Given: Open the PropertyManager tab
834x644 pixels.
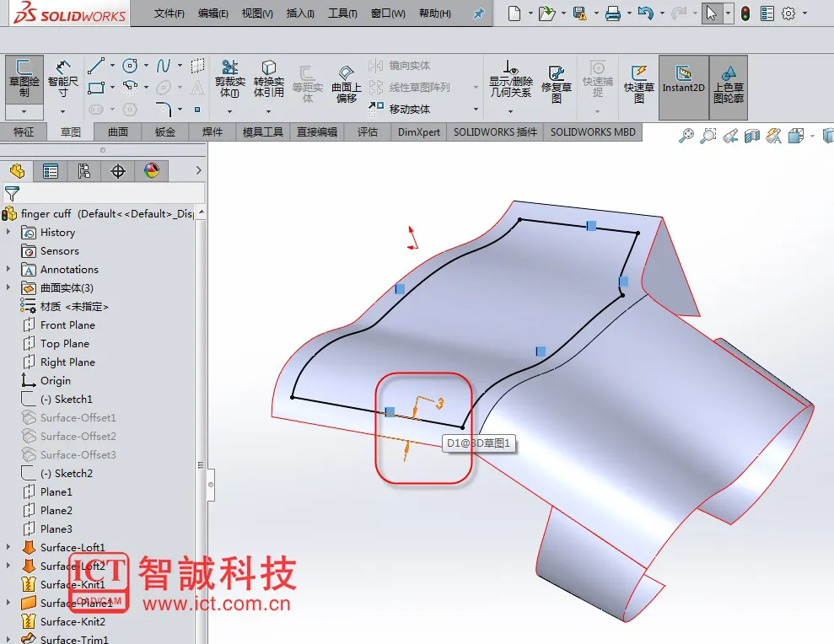Looking at the screenshot, I should coord(51,171).
